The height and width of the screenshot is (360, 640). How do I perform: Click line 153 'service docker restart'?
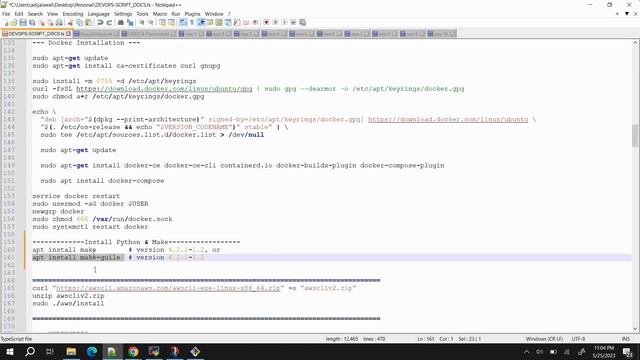(x=76, y=196)
